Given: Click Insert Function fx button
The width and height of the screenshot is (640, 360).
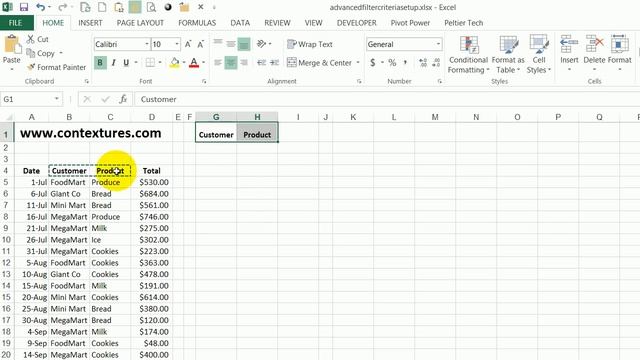Looking at the screenshot, I should [123, 99].
